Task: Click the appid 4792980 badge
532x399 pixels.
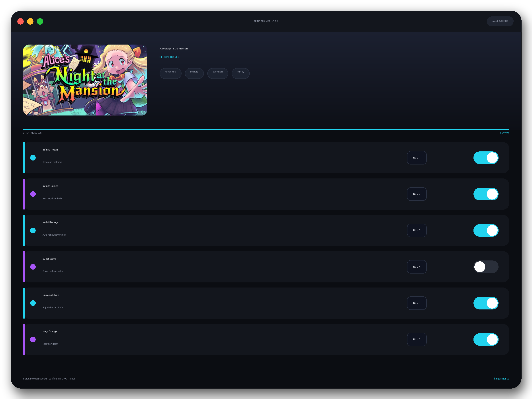Action: pos(500,21)
